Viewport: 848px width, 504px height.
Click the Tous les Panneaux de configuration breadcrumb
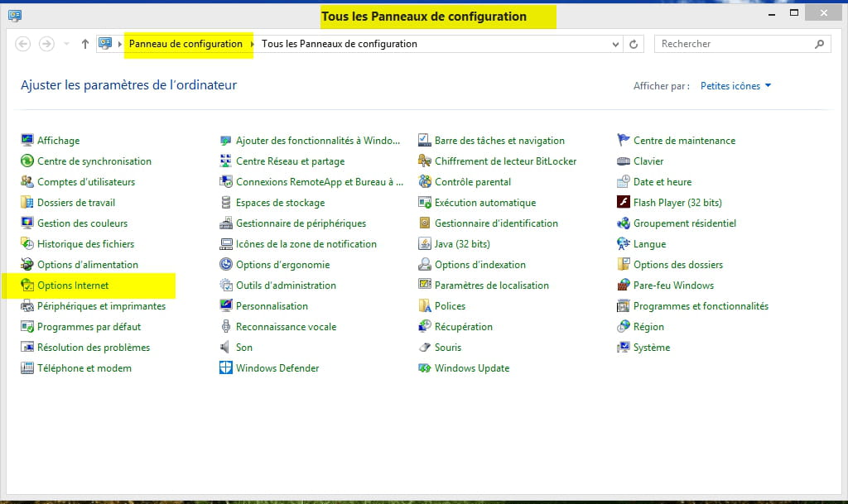pos(339,44)
